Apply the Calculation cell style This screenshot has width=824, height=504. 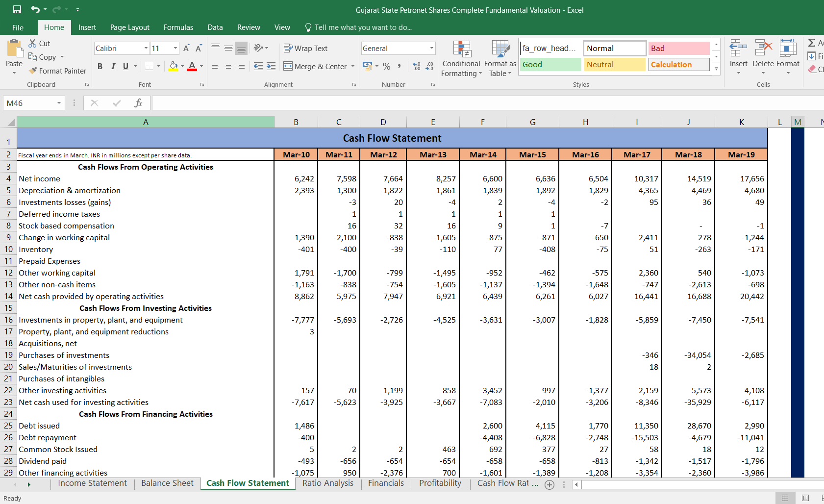pos(679,64)
